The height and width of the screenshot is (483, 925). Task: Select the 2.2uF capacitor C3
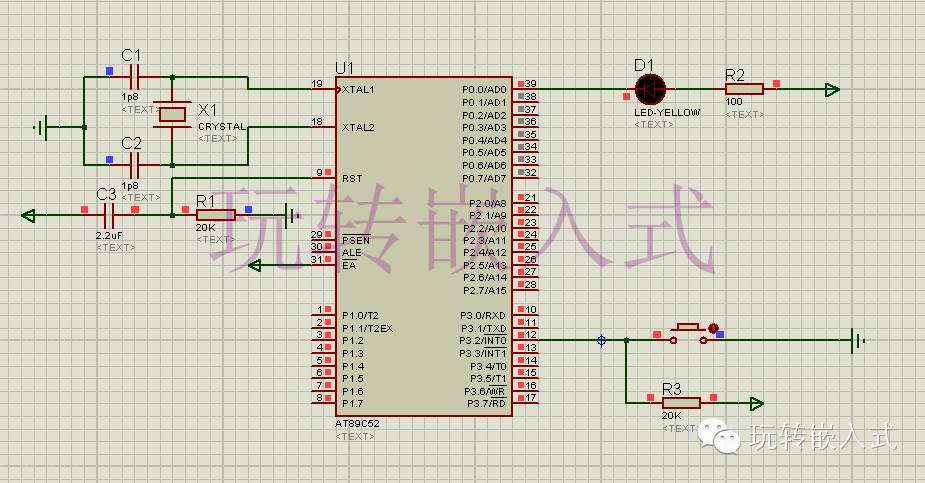tap(109, 215)
